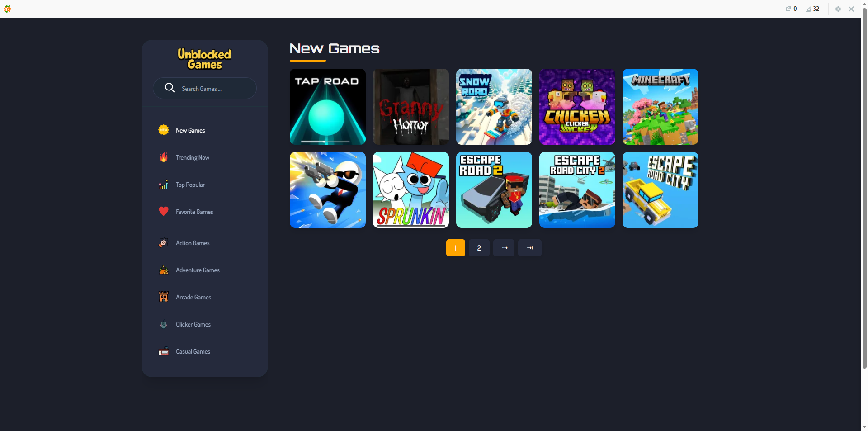The image size is (868, 431).
Task: Launch Escape Road City 2 game
Action: click(x=577, y=190)
